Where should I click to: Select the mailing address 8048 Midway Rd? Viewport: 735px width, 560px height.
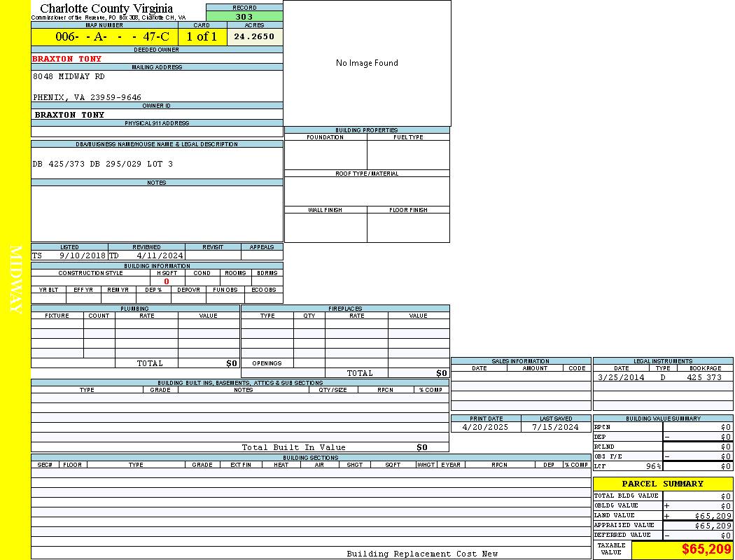(x=69, y=76)
